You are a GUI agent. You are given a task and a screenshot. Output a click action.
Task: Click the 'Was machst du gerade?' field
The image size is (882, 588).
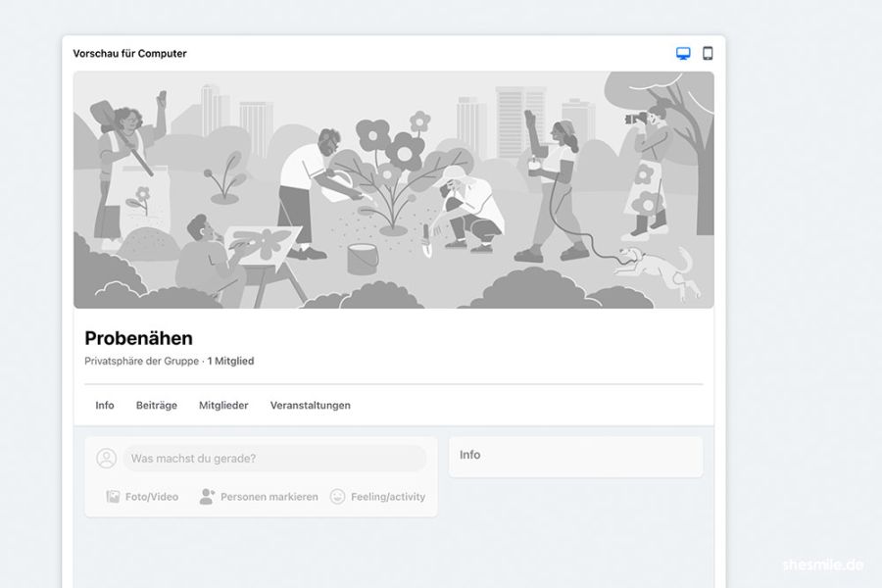[274, 458]
